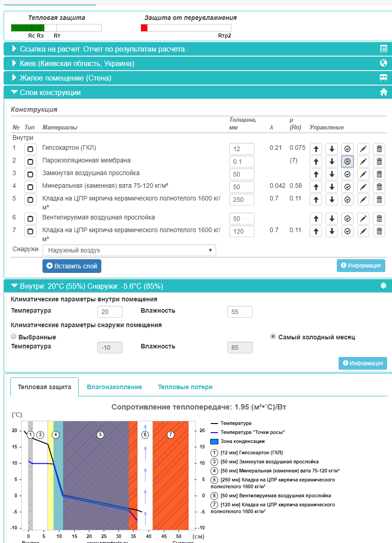Move 250 mm brick layer up
Screen dimensions: 392x543
[x=316, y=199]
